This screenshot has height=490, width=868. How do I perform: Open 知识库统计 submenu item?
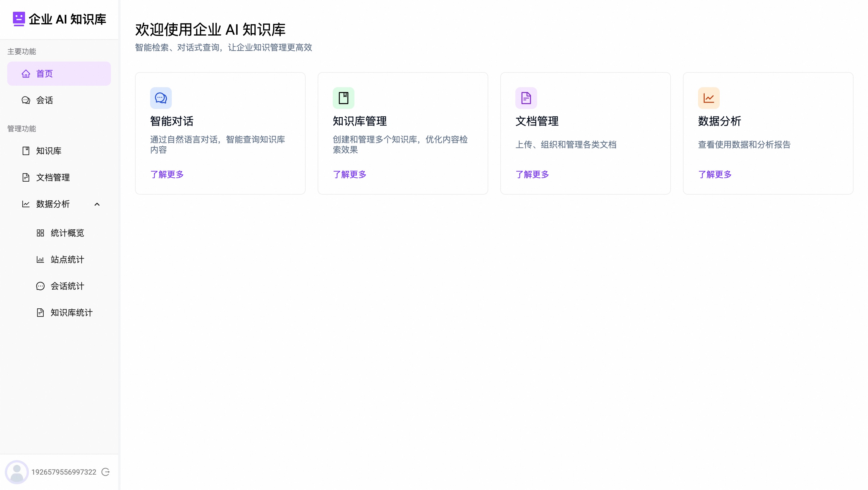click(x=71, y=313)
